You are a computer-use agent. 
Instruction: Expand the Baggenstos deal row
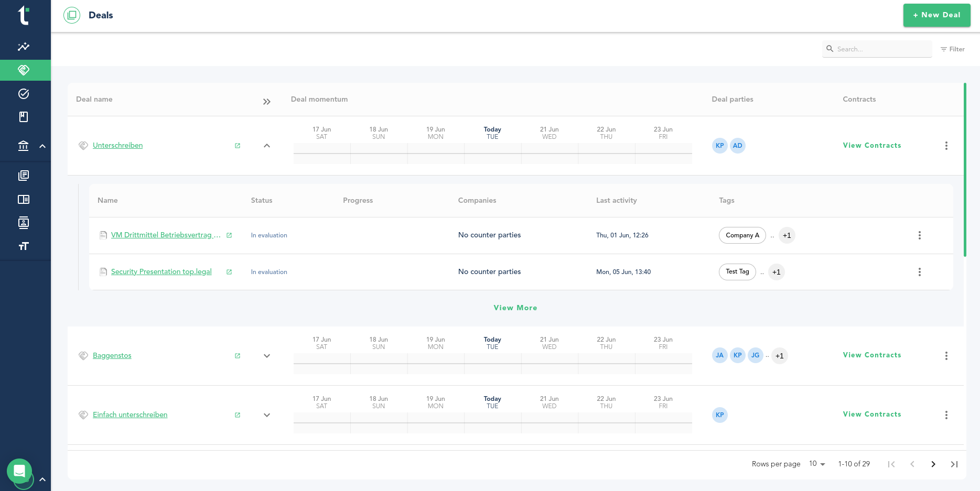pos(267,356)
